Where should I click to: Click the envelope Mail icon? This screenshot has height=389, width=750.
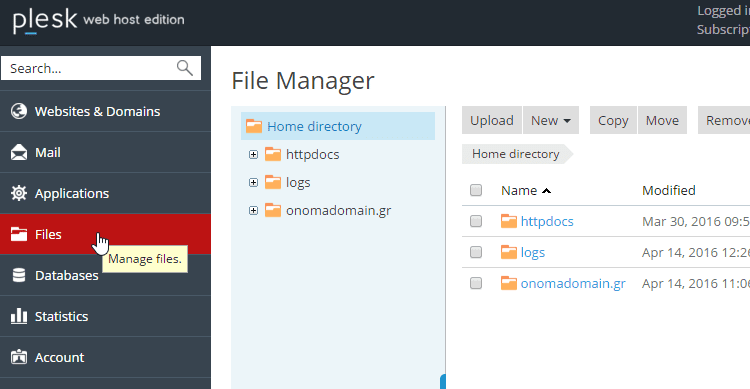[19, 152]
